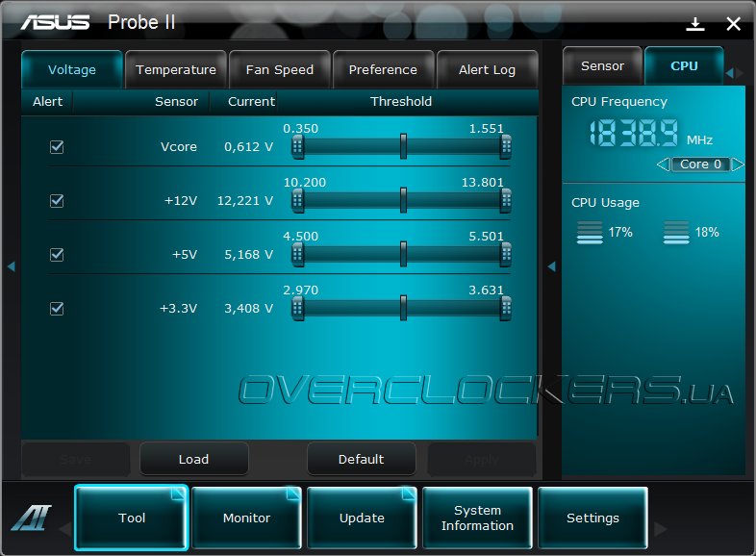The height and width of the screenshot is (556, 756).
Task: Switch to the Sensor tab in right panel
Action: point(602,65)
